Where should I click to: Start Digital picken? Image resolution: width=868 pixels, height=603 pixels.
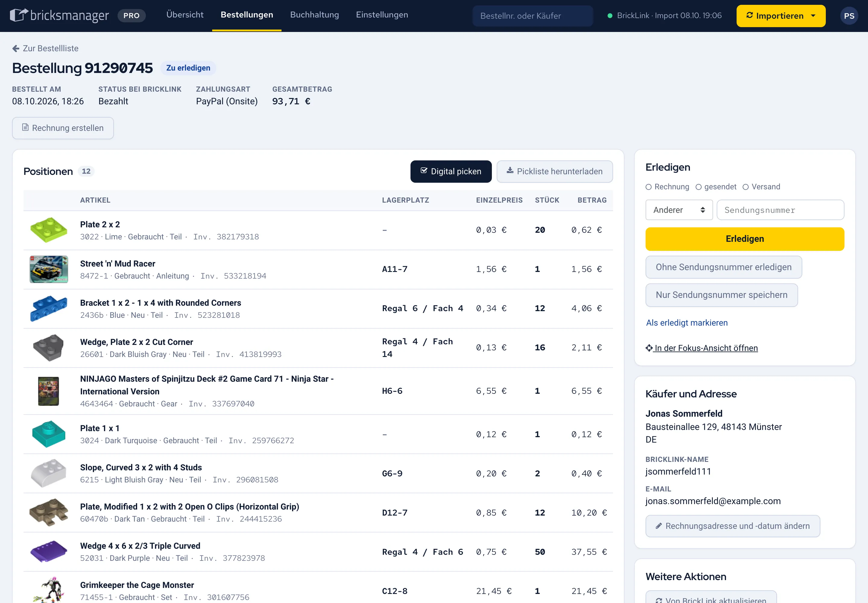[x=451, y=172]
